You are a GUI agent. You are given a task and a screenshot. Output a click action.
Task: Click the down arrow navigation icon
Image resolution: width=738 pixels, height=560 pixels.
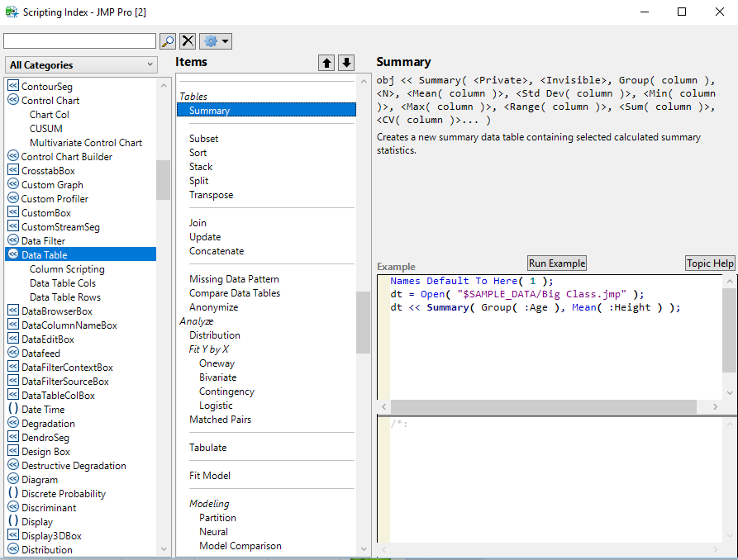346,63
